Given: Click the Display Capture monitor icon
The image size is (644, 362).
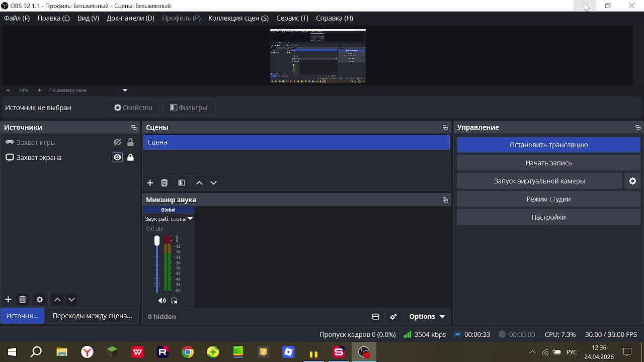Looking at the screenshot, I should (10, 157).
